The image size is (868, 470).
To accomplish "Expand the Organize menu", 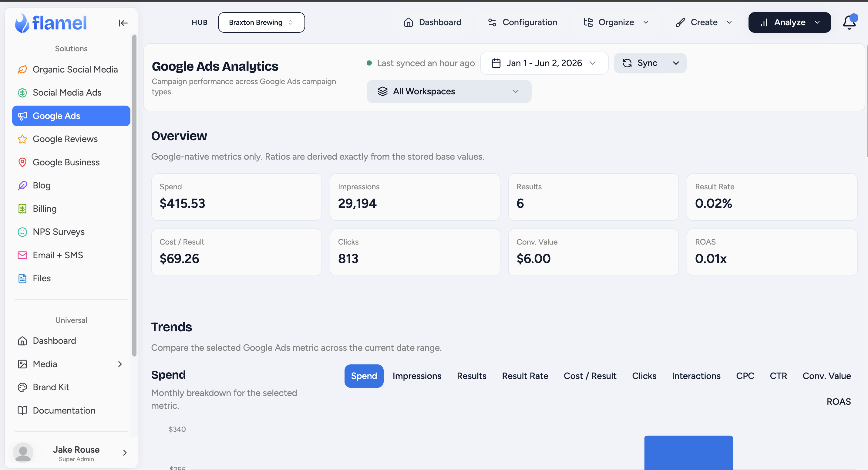I will click(615, 22).
